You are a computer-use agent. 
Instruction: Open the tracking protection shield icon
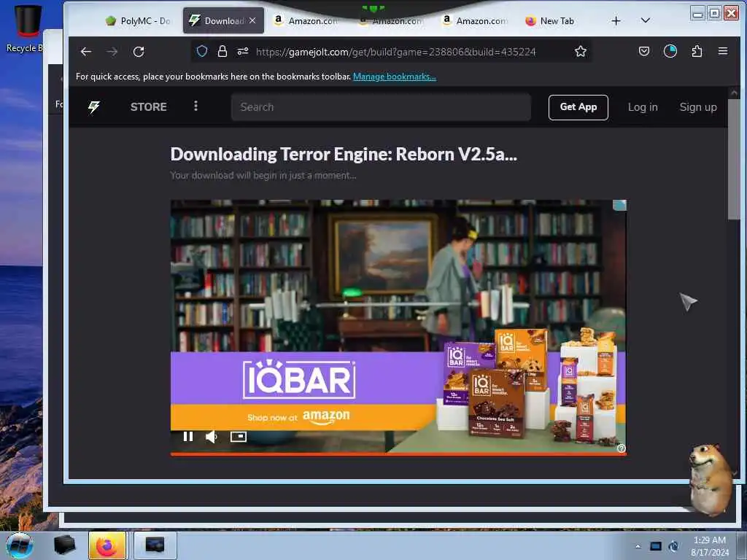[202, 52]
